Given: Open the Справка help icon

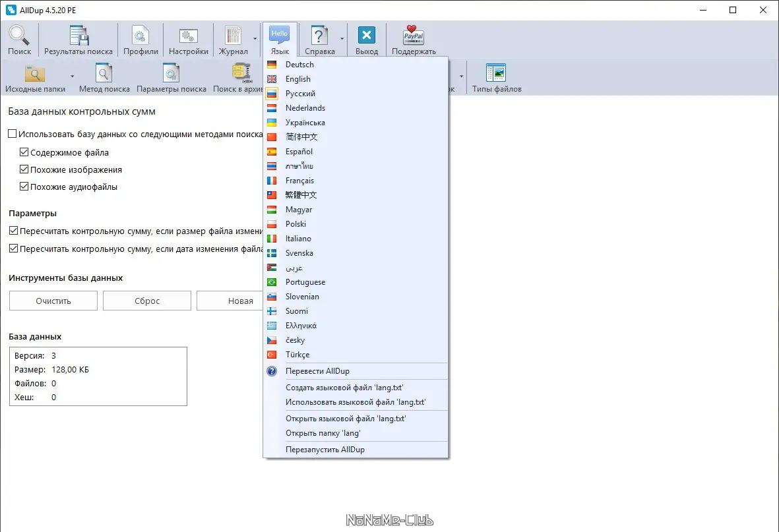Looking at the screenshot, I should [319, 35].
